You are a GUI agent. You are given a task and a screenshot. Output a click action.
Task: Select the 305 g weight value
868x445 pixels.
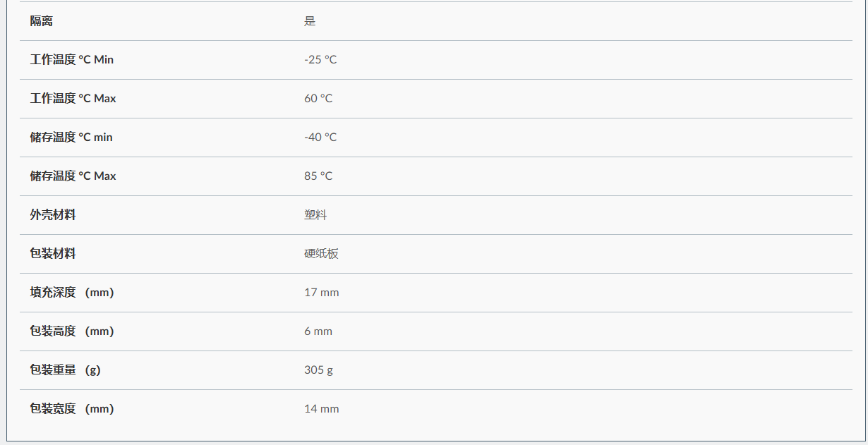318,370
